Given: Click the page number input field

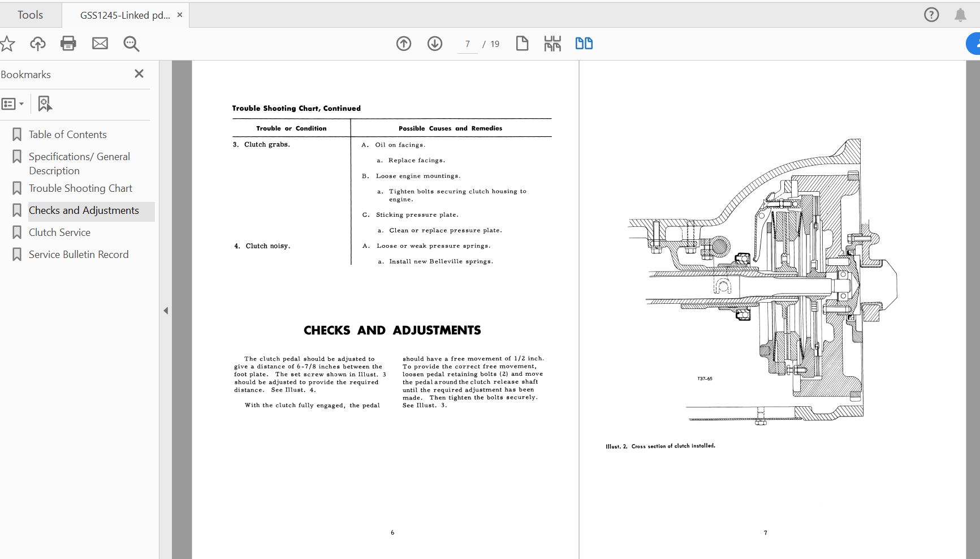Looking at the screenshot, I should [x=467, y=44].
